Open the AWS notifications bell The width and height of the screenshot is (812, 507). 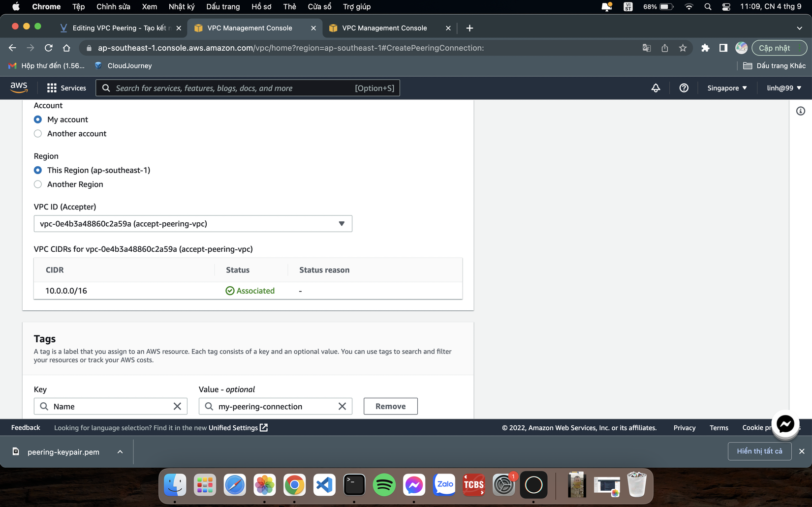coord(656,88)
